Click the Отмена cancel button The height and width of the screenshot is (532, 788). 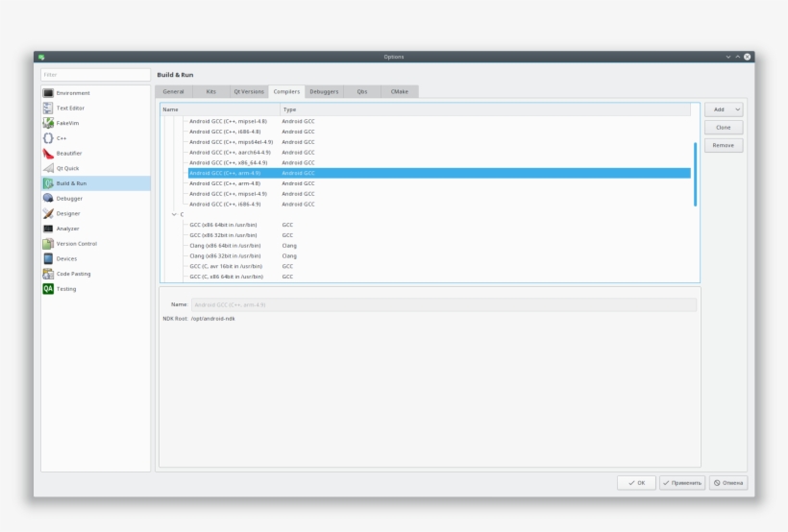pyautogui.click(x=728, y=483)
